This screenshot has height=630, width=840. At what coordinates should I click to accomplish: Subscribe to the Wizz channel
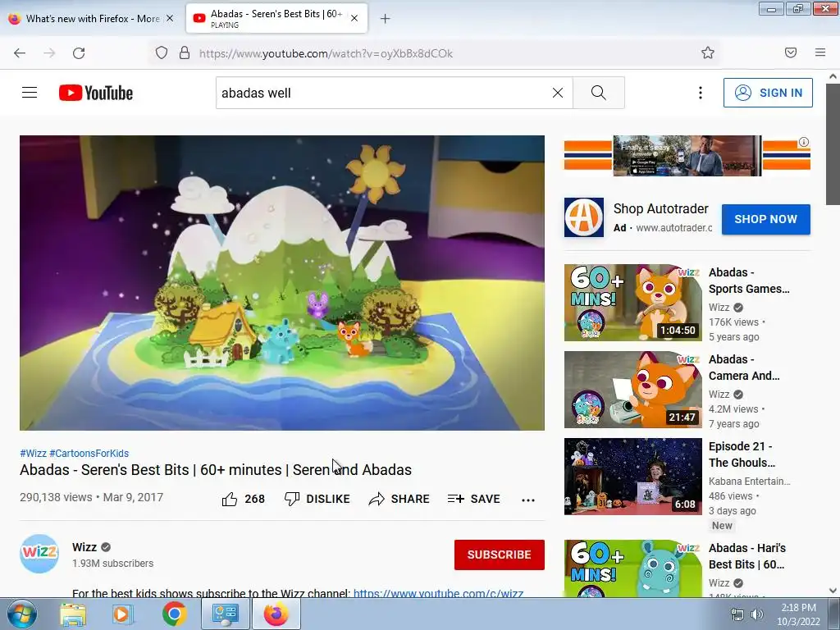coord(500,555)
